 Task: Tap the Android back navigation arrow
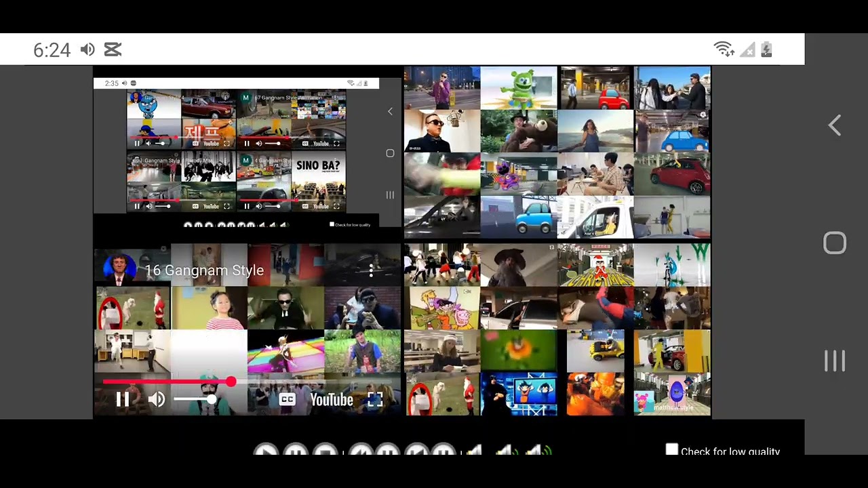pyautogui.click(x=835, y=125)
